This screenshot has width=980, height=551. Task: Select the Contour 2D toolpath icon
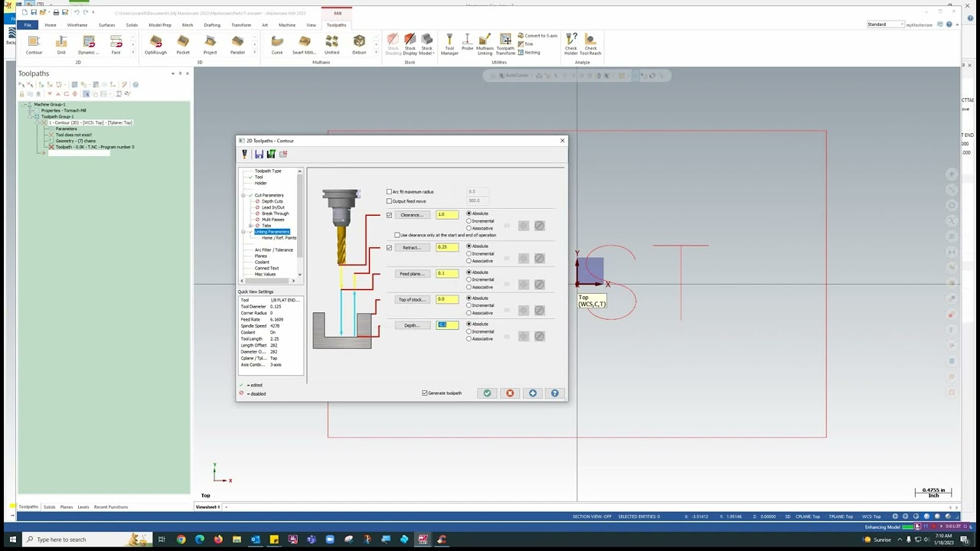pos(34,44)
